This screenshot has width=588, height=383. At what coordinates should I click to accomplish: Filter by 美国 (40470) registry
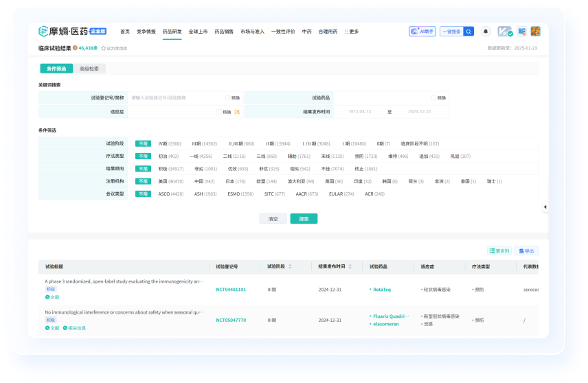171,181
